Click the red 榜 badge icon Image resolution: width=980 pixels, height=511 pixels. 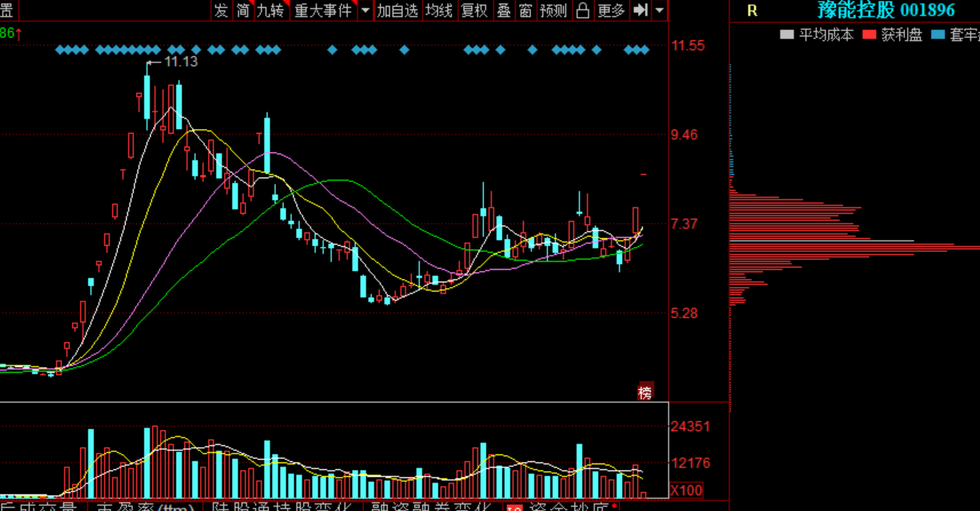click(x=646, y=392)
